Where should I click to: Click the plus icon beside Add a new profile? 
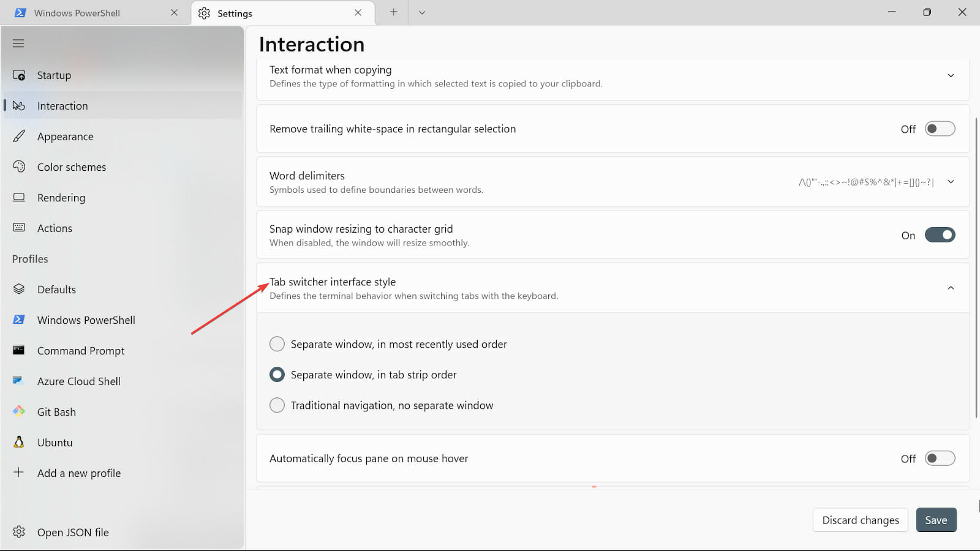(x=19, y=473)
